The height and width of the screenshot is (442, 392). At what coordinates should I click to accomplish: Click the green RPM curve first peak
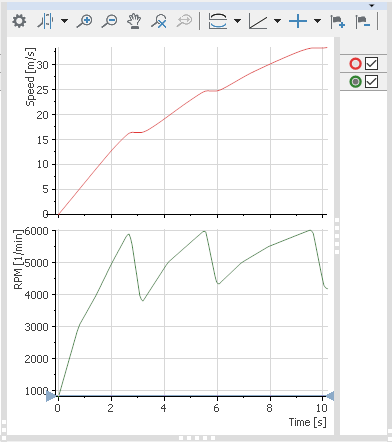click(128, 234)
